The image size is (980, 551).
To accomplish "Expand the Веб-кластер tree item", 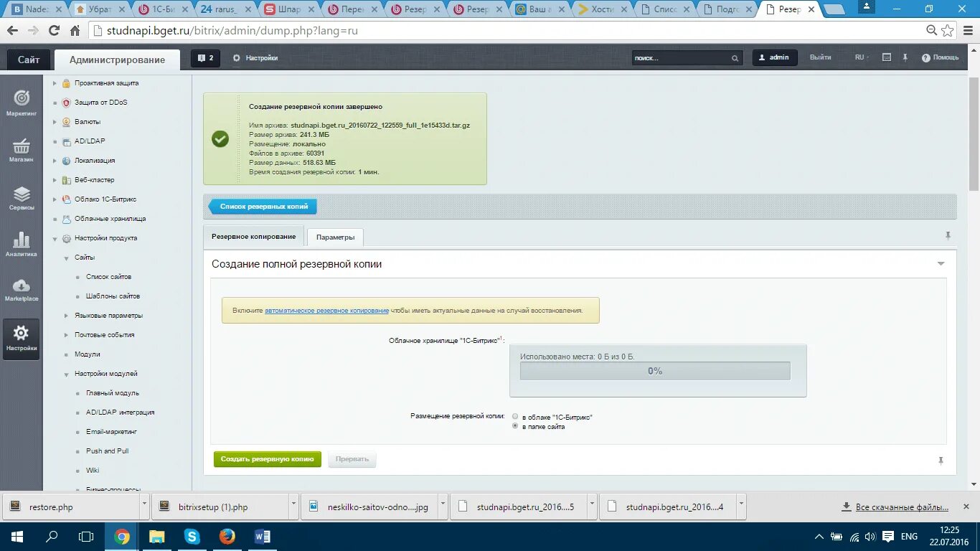I will (x=55, y=180).
